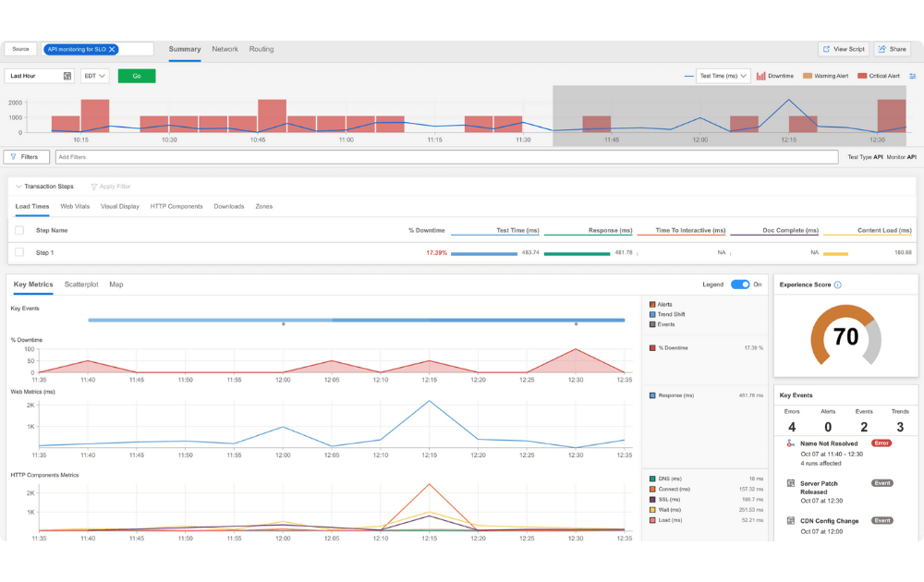Toggle Wait (ms) legend swatch
924x582 pixels.
[652, 510]
